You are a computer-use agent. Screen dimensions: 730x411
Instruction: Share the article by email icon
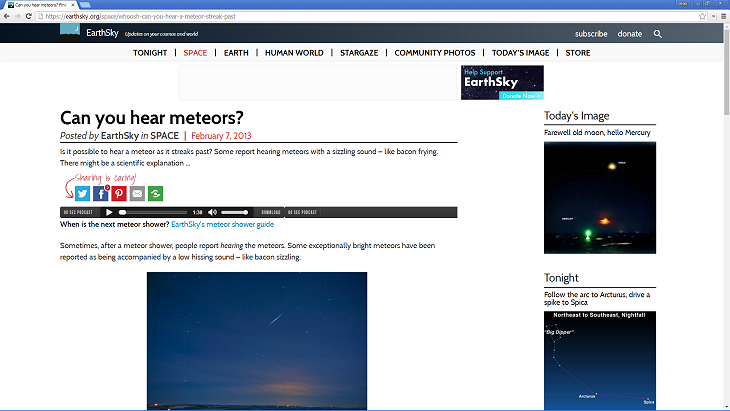pos(137,194)
